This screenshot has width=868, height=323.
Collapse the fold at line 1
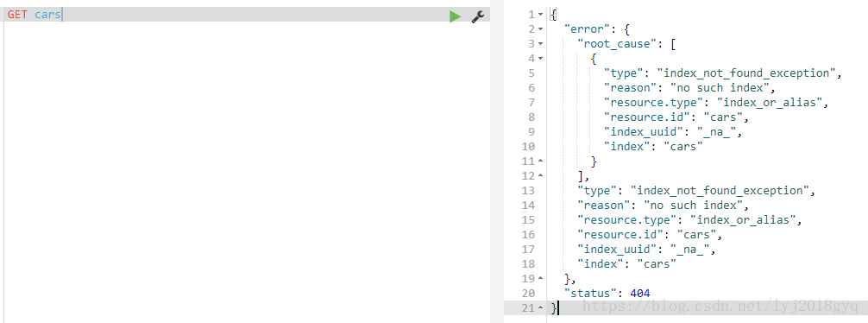click(541, 15)
